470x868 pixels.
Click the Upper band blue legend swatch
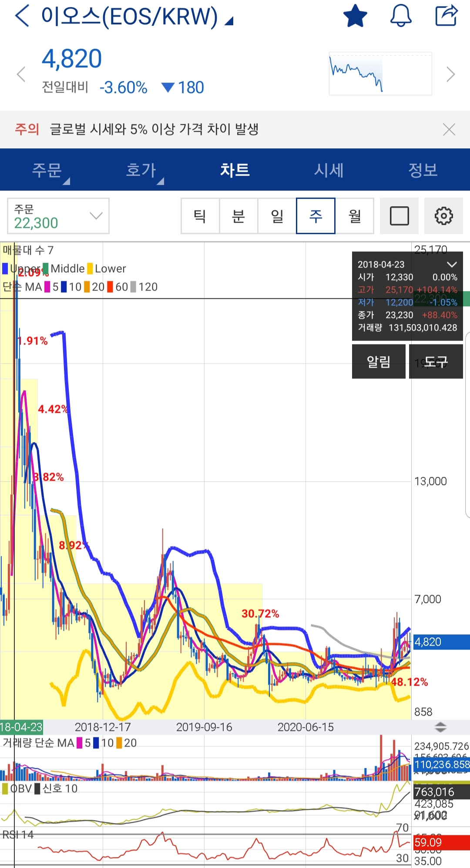[5, 268]
